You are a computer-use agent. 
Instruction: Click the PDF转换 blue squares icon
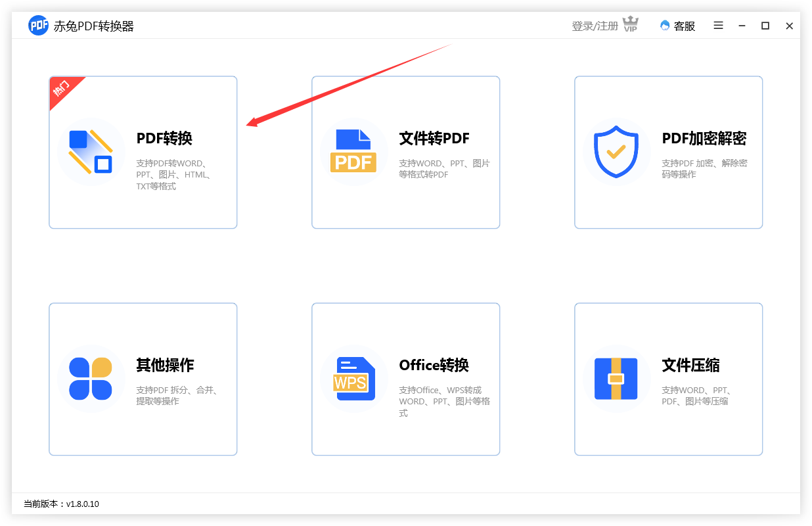(x=91, y=152)
